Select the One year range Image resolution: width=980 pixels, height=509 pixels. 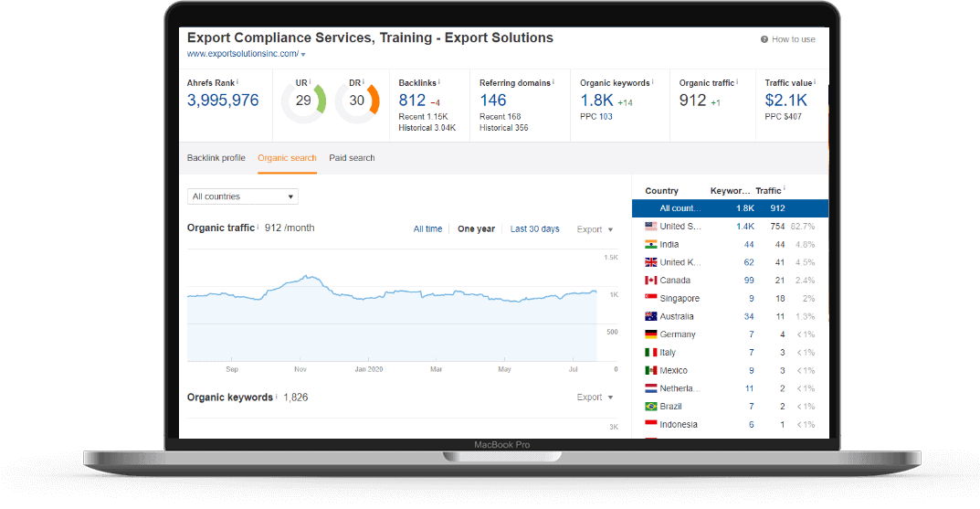476,228
